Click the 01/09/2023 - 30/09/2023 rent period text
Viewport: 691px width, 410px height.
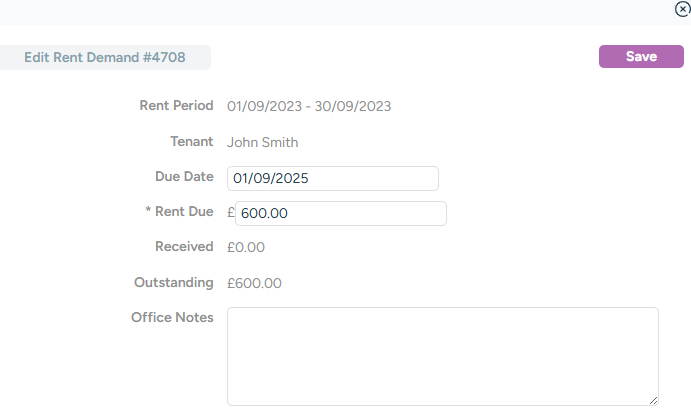pos(309,106)
